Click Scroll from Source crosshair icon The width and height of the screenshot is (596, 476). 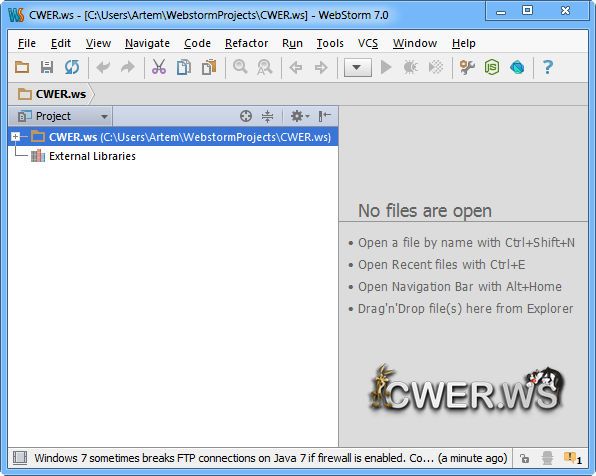pyautogui.click(x=246, y=116)
